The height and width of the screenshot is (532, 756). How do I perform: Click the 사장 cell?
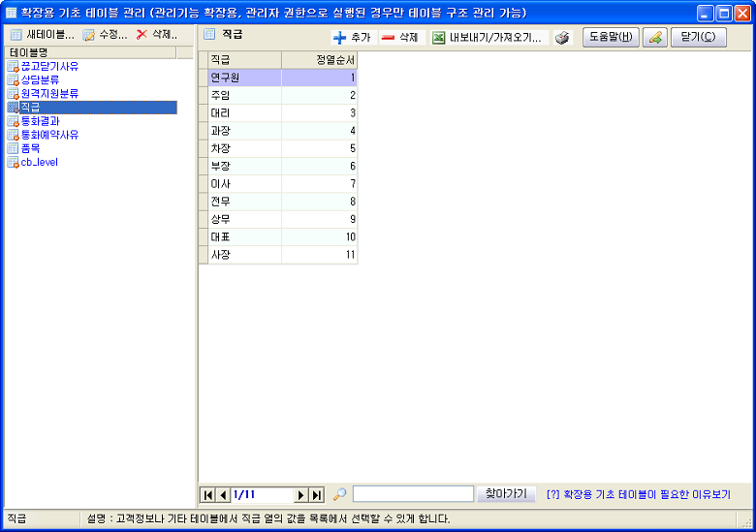(245, 255)
